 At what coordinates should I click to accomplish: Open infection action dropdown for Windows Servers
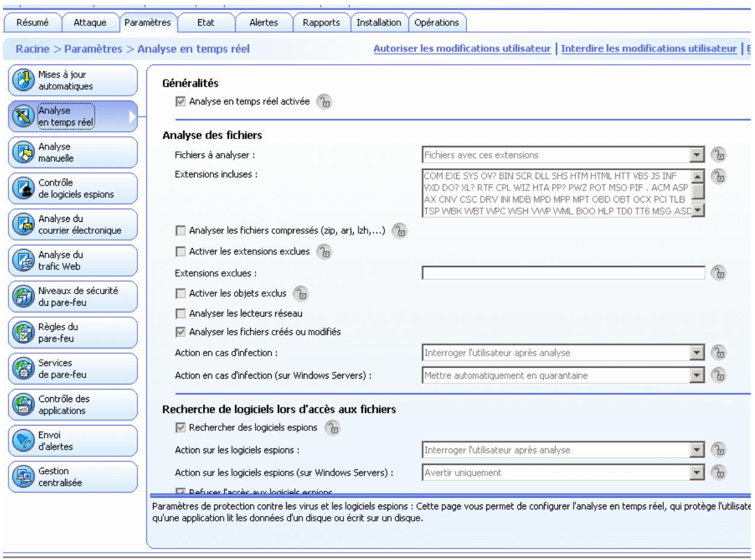tap(564, 376)
